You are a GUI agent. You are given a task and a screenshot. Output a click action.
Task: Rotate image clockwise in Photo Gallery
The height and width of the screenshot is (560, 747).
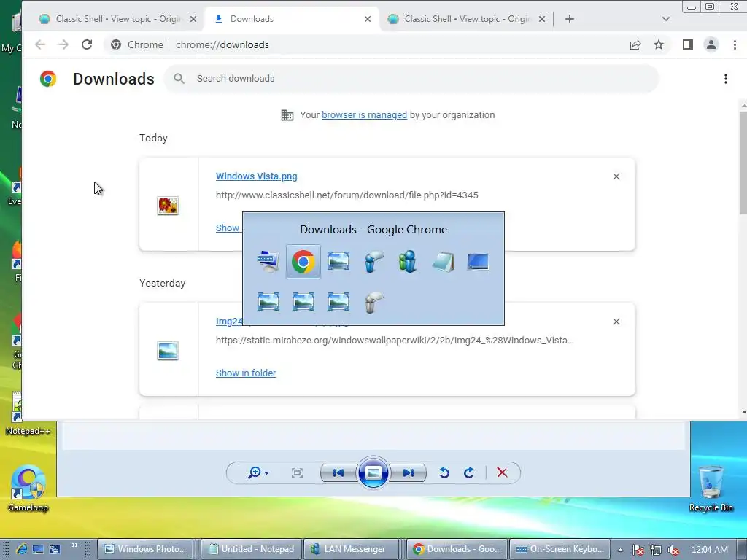click(x=469, y=472)
